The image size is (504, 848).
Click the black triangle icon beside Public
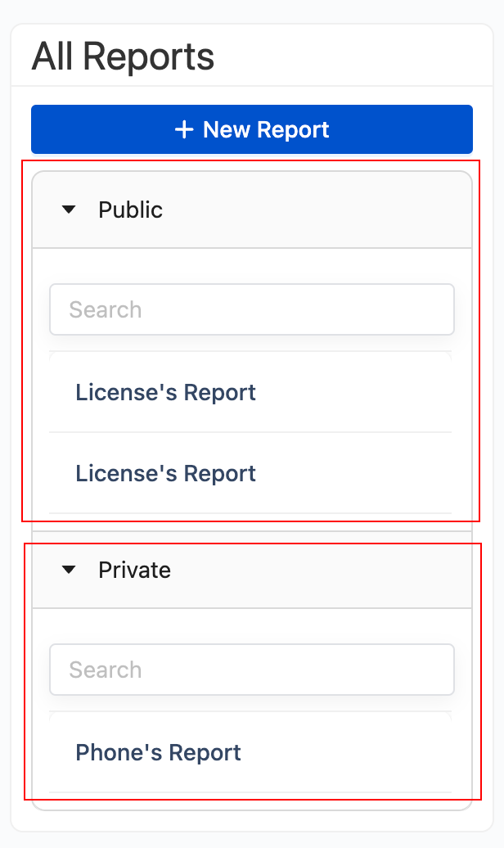[69, 210]
